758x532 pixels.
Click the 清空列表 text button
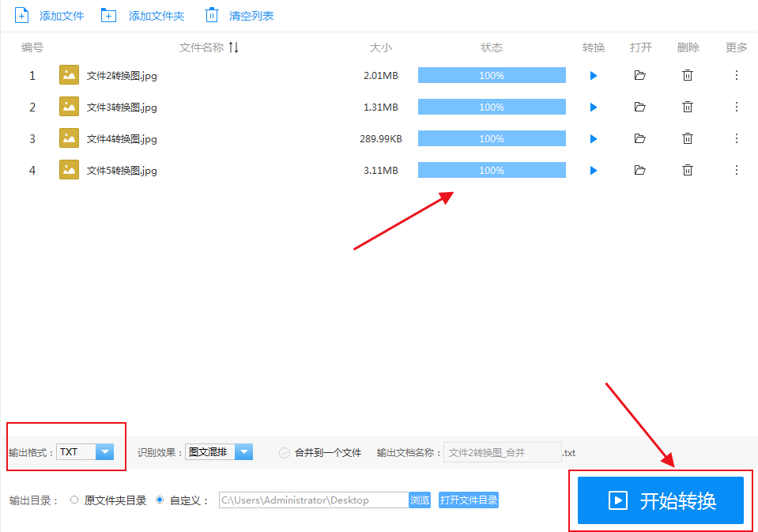(251, 16)
